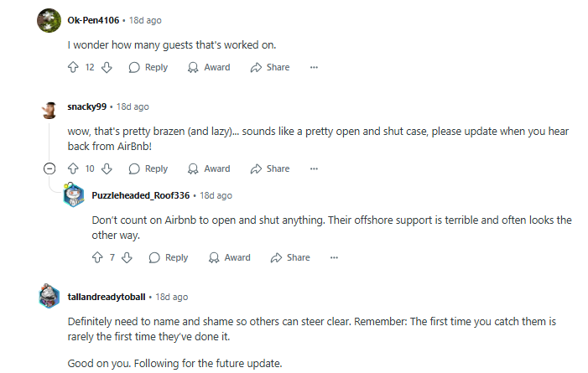Downvote Puzzleheaded_Roof336's reply
This screenshot has height=373, width=588.
127,257
